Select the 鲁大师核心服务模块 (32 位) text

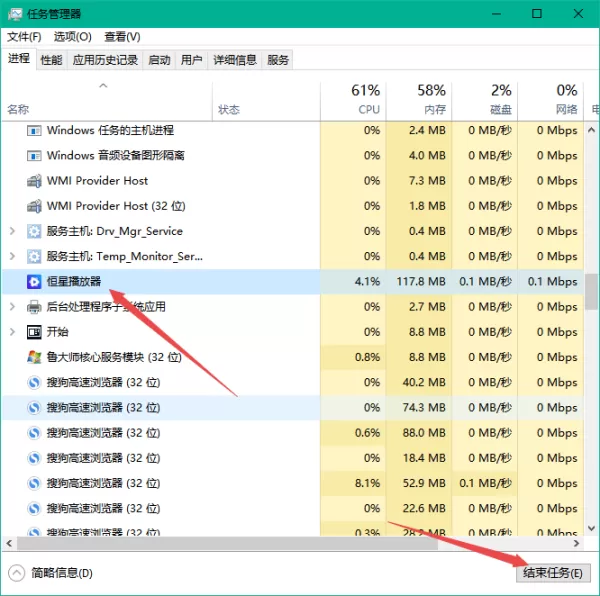tap(114, 358)
